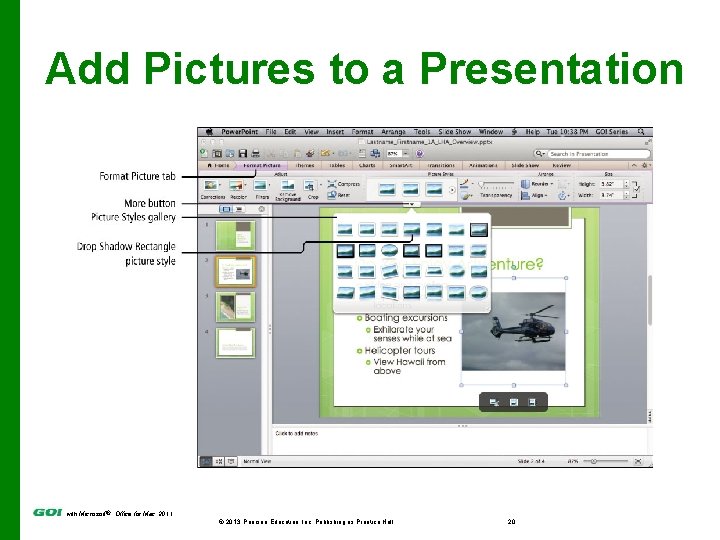Open the Slide Show menu in menu bar

tap(455, 132)
